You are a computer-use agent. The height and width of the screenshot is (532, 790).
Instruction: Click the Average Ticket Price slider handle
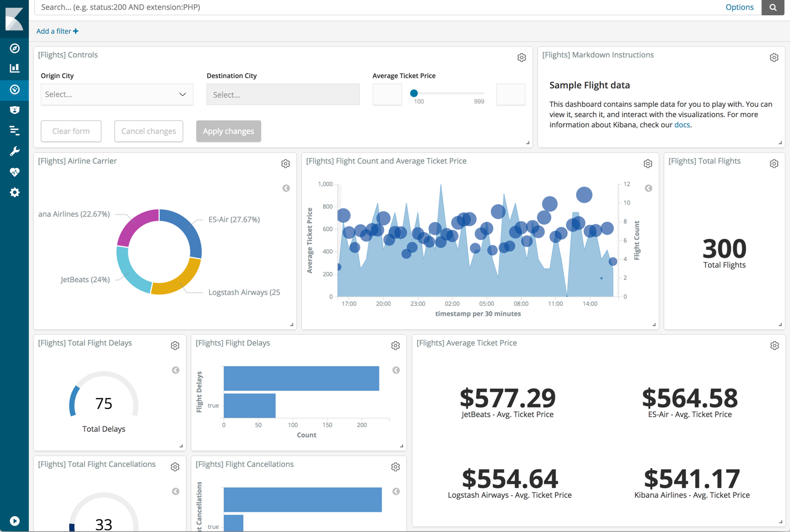[x=414, y=93]
